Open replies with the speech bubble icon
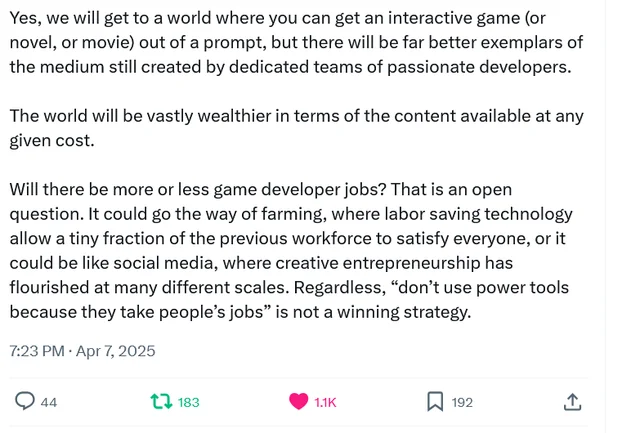 pos(24,401)
